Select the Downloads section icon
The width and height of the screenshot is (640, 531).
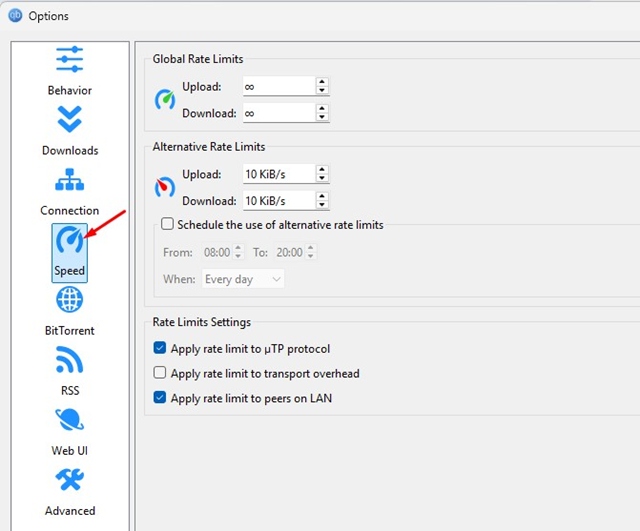(x=69, y=120)
